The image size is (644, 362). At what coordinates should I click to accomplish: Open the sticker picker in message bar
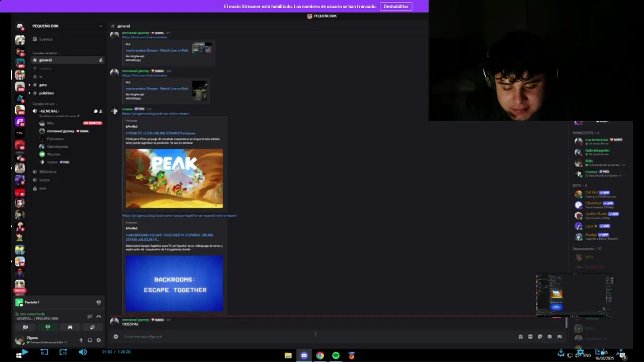click(x=540, y=336)
